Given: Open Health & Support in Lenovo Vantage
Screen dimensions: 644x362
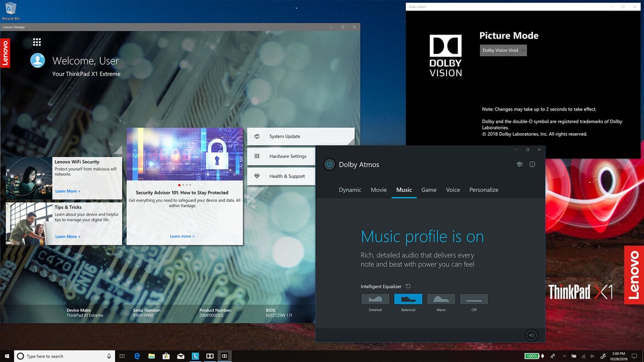Looking at the screenshot, I should click(x=281, y=176).
